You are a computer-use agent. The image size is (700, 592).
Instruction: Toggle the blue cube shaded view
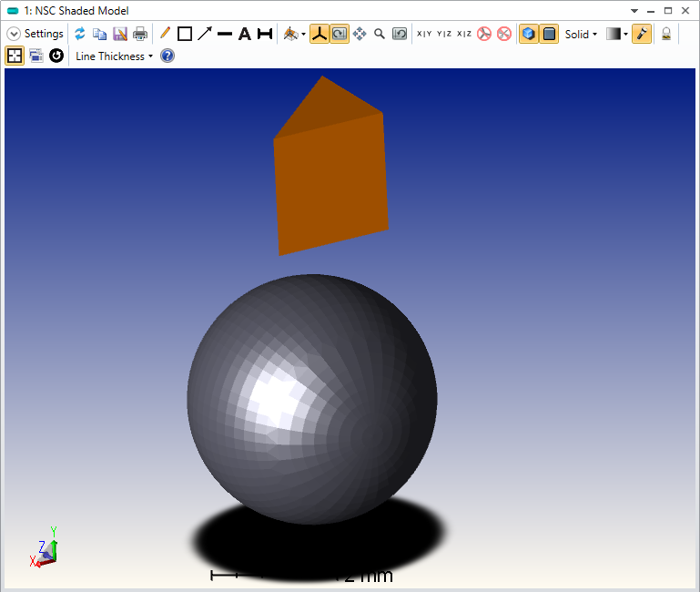click(529, 34)
